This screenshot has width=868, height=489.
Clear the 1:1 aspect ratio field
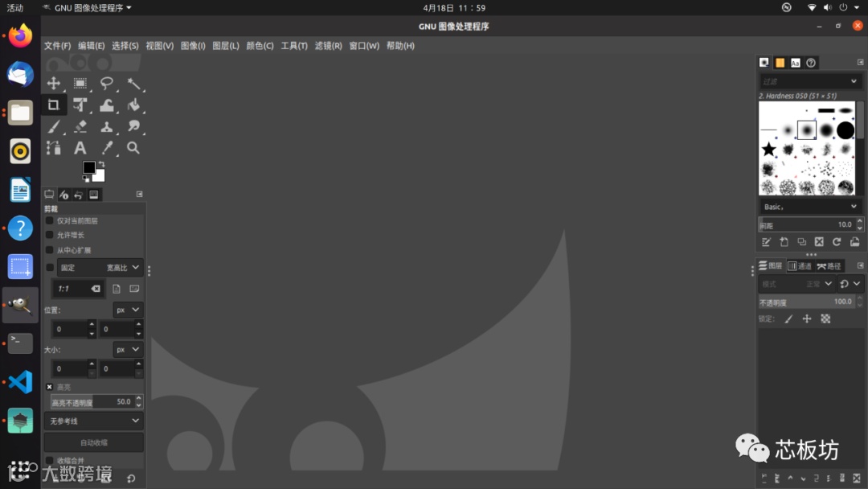tap(96, 289)
